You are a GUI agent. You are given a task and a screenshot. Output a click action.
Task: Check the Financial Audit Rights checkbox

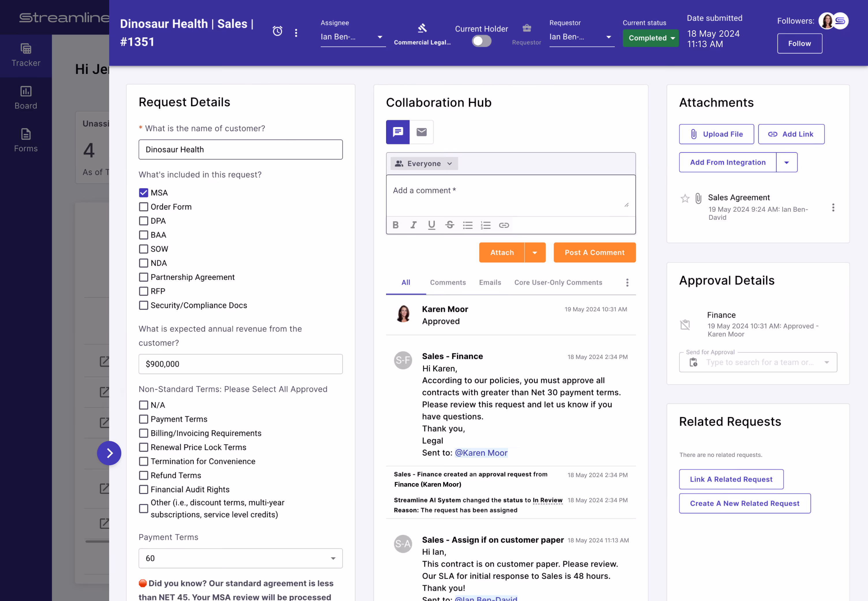144,490
